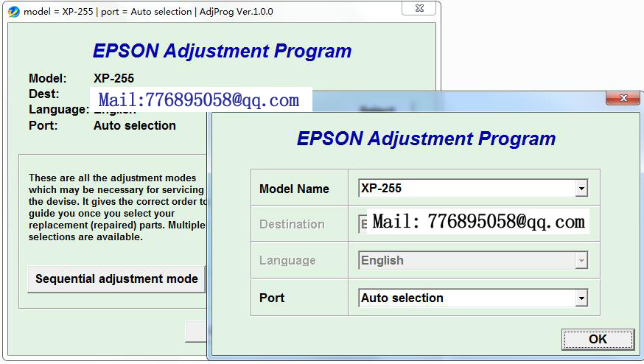The width and height of the screenshot is (644, 364).
Task: Click the Model Name label
Action: pyautogui.click(x=294, y=189)
